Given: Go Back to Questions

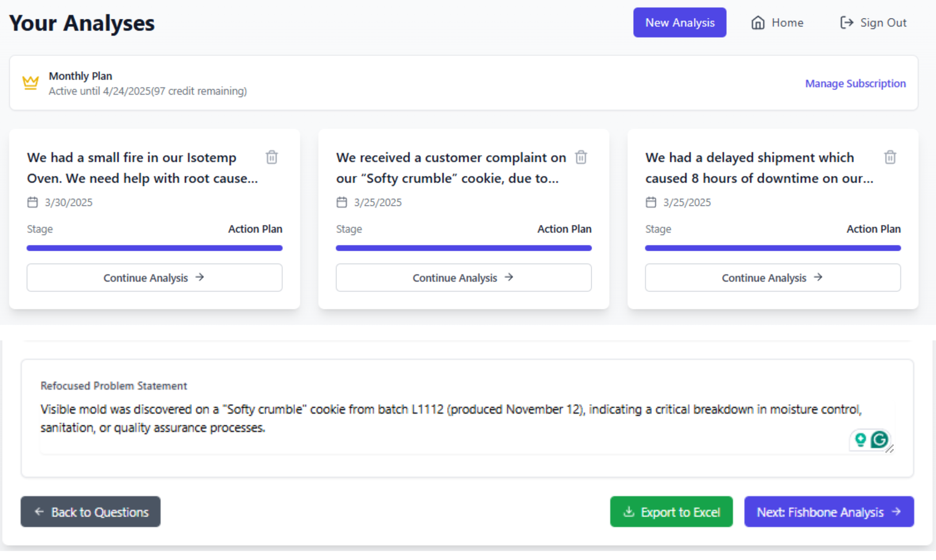Looking at the screenshot, I should tap(90, 512).
